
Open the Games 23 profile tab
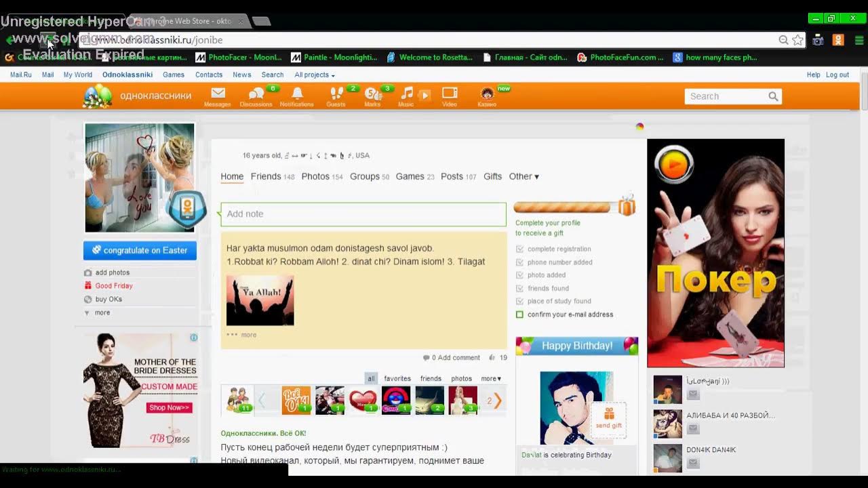coord(415,176)
